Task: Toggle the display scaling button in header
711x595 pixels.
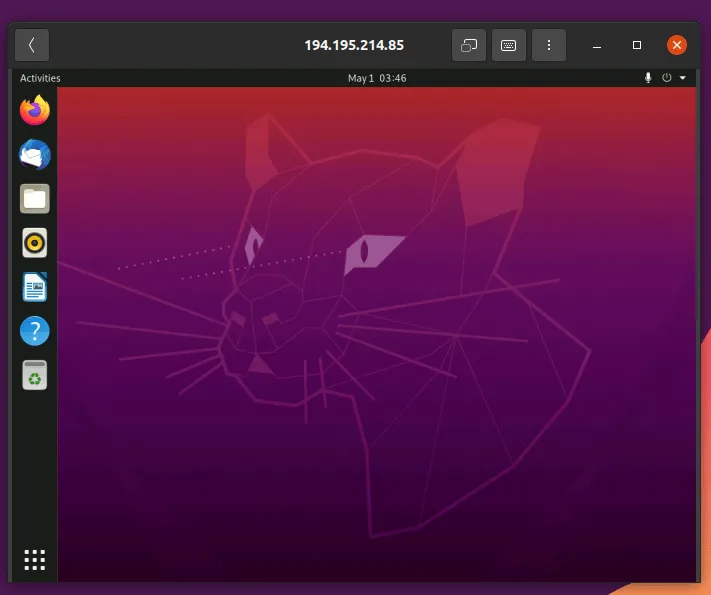Action: pyautogui.click(x=469, y=45)
